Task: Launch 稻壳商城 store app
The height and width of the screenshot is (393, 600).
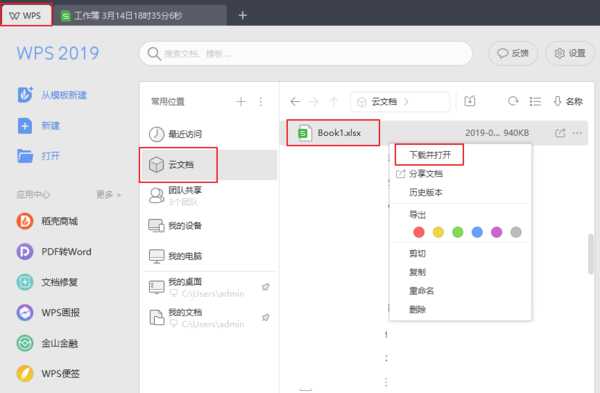Action: tap(47, 221)
